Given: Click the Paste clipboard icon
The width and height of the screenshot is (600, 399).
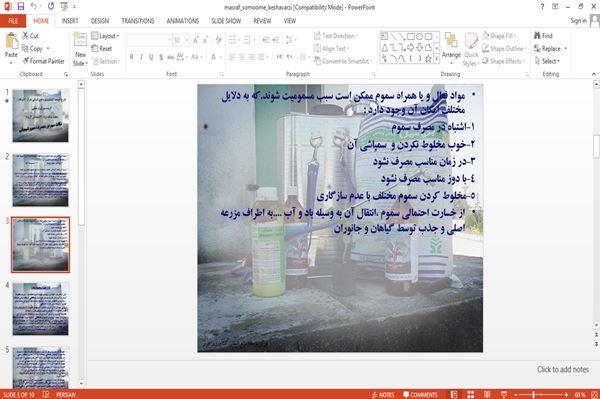Looking at the screenshot, I should (11, 41).
